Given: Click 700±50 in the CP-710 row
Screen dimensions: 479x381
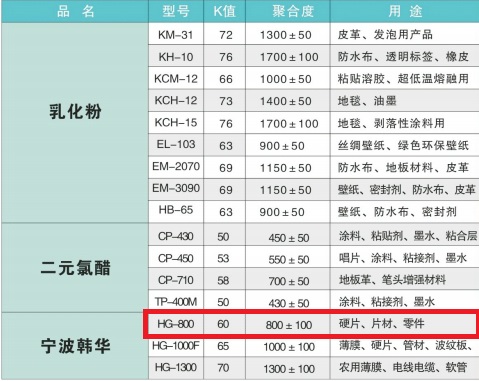Looking at the screenshot, I should pyautogui.click(x=289, y=281).
